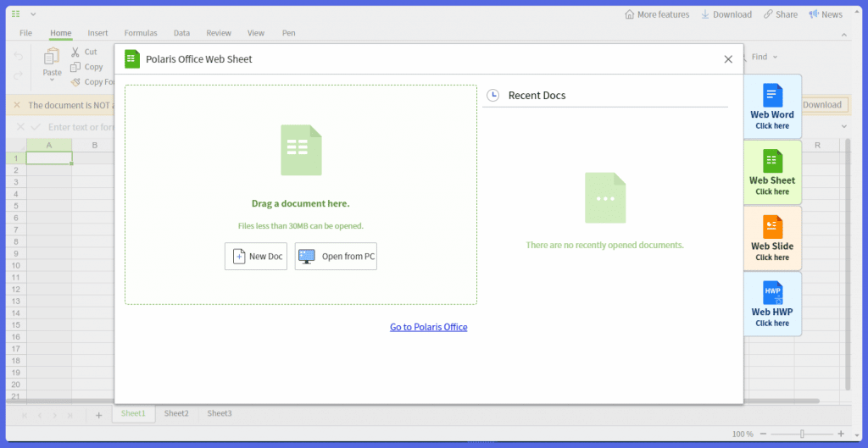Screen dimensions: 868x448
Task: Click the formula bar cancel X icon
Action: (x=20, y=127)
